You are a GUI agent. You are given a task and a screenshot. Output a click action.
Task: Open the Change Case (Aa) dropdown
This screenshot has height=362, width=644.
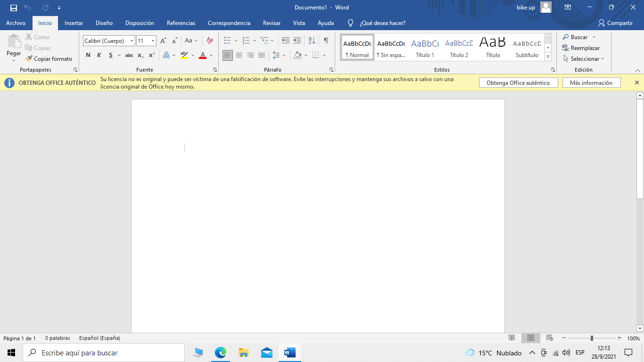pyautogui.click(x=191, y=41)
